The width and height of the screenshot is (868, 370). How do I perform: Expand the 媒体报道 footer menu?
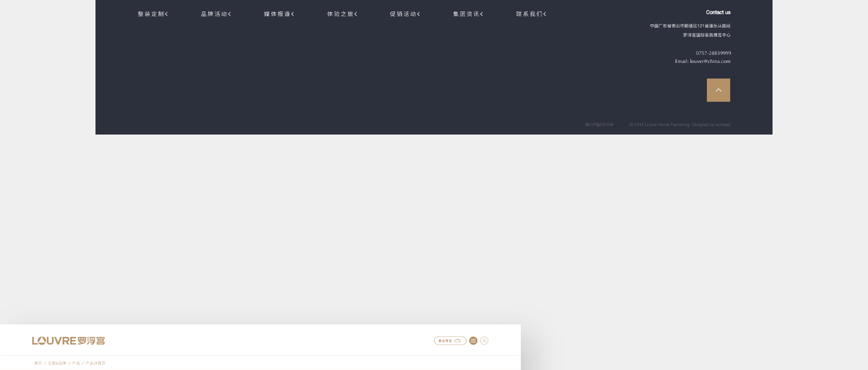pyautogui.click(x=279, y=14)
